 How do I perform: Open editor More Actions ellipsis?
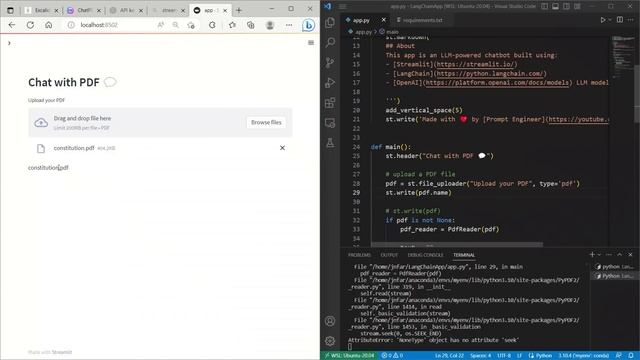[631, 20]
